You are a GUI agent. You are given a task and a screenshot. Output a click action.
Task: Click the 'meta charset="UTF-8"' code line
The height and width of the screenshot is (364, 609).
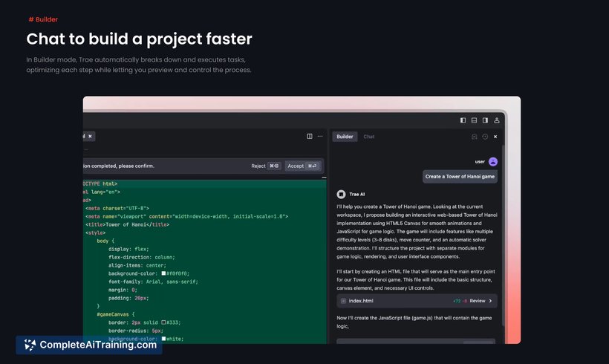(117, 208)
